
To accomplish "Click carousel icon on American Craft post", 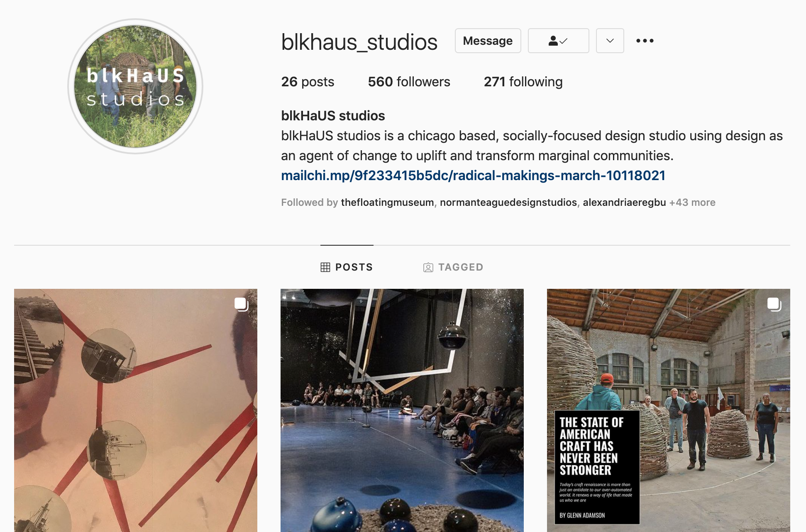I will [x=774, y=304].
